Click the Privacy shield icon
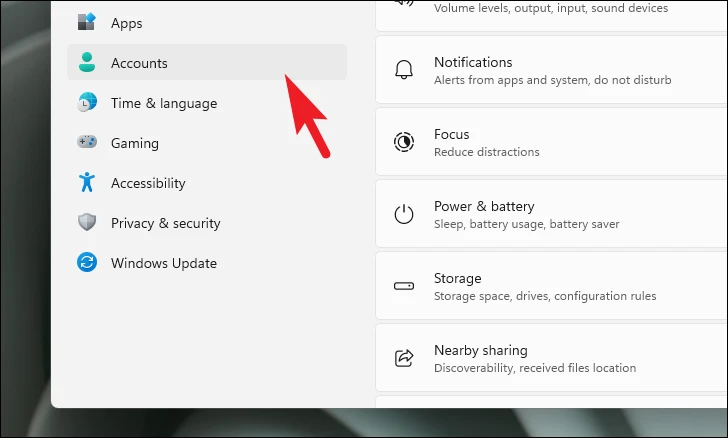 [x=87, y=222]
